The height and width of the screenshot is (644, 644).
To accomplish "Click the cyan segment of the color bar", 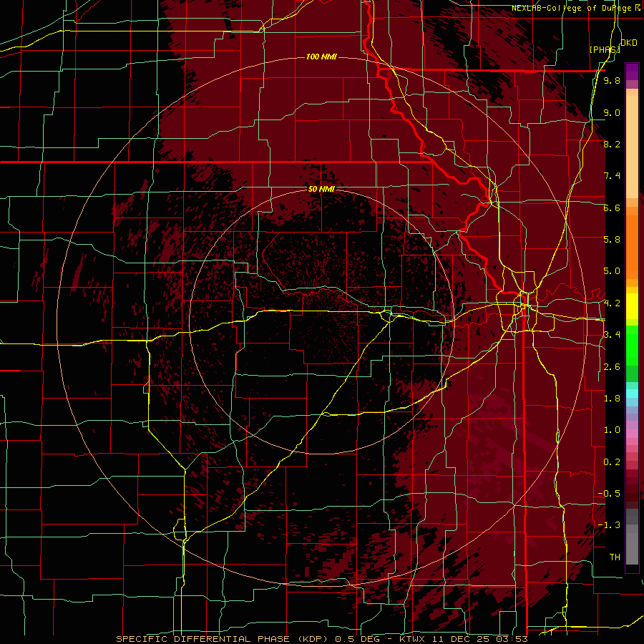I will click(x=632, y=393).
